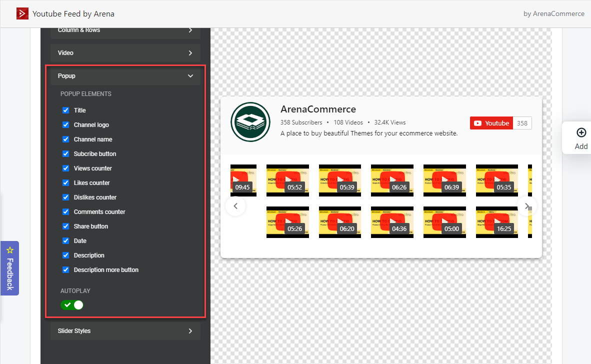The image size is (591, 364).
Task: Click the 108 Videos text
Action: pyautogui.click(x=348, y=122)
